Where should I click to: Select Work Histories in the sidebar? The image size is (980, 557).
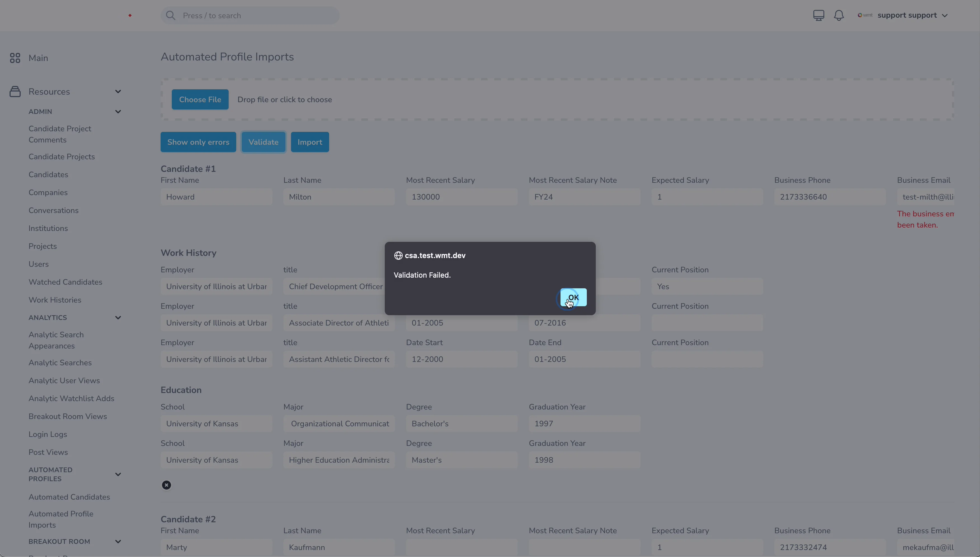(x=55, y=299)
